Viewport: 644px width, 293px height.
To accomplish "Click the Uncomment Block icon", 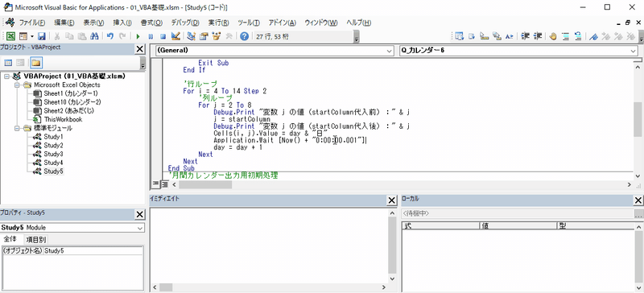I will click(x=578, y=36).
